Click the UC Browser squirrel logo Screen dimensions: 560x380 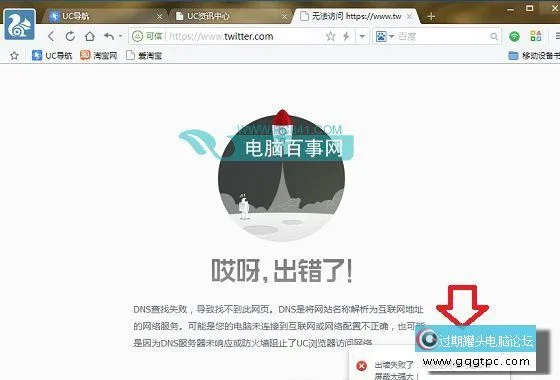tap(20, 24)
